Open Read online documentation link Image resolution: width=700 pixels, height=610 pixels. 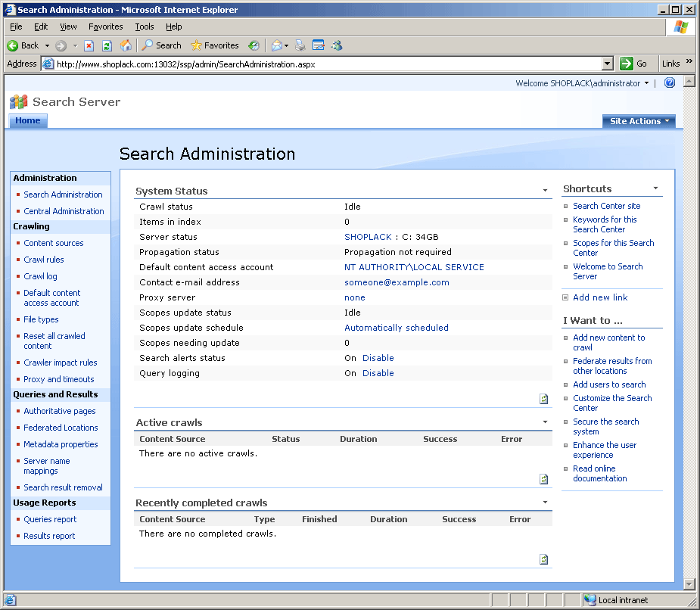(599, 473)
